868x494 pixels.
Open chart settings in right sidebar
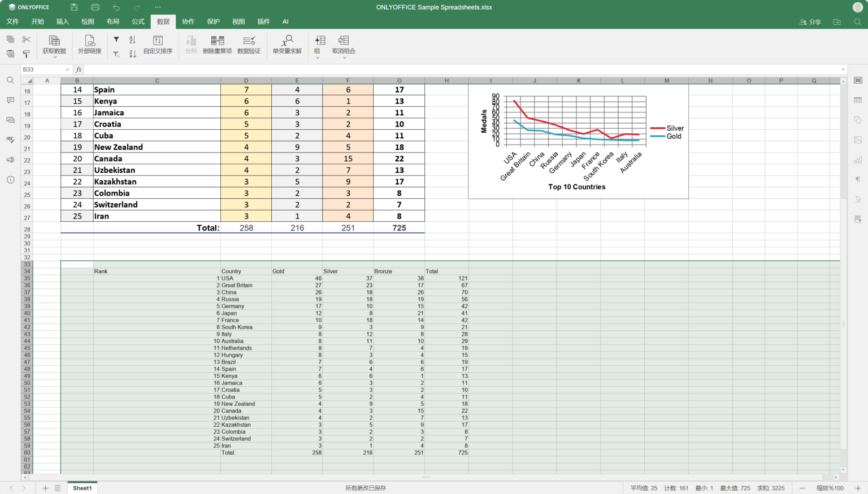coord(858,160)
